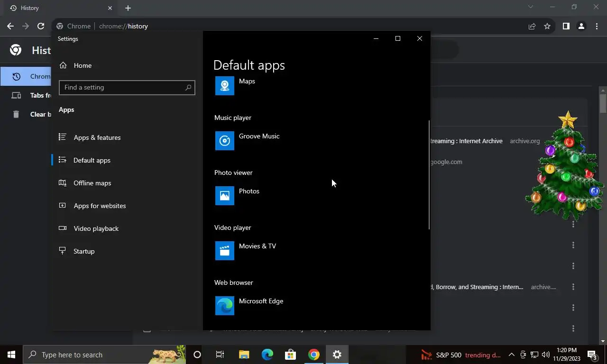Click the Groove Music label
The image size is (607, 364).
click(x=259, y=136)
